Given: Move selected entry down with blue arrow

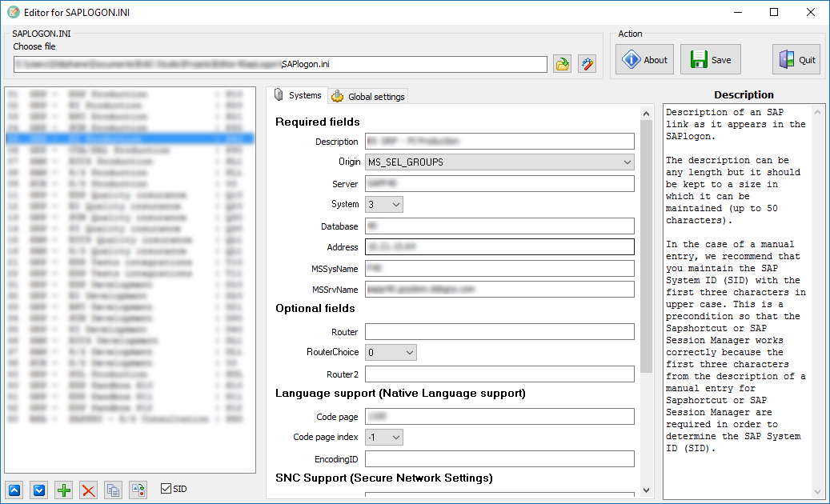Looking at the screenshot, I should pos(39,490).
